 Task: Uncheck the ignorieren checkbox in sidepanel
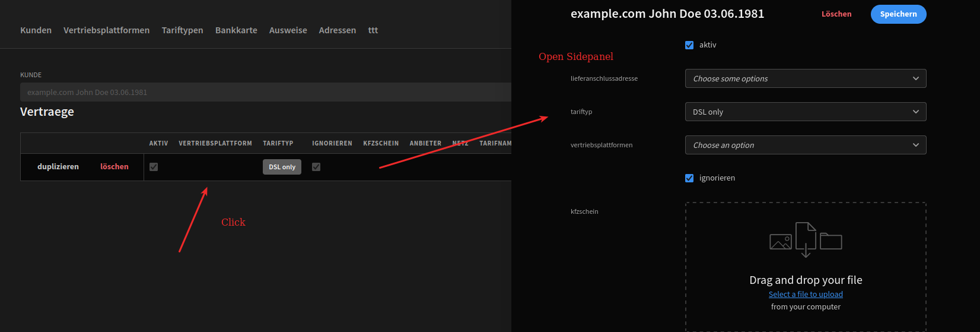tap(689, 178)
